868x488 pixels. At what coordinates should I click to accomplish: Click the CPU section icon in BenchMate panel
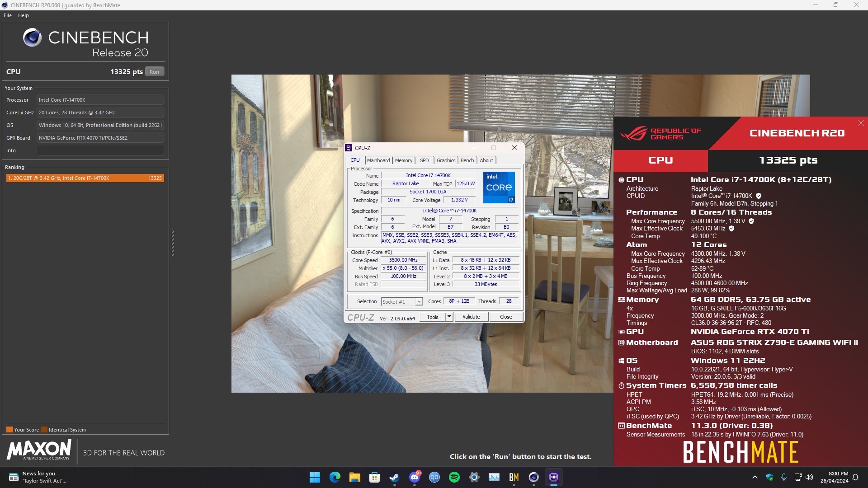pyautogui.click(x=621, y=180)
